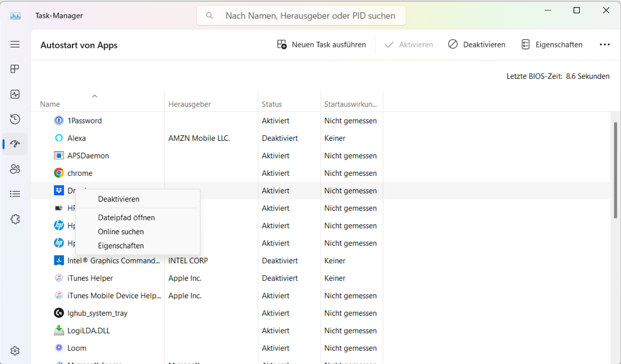Open the more options ellipsis menu
Viewport: 621px width, 364px height.
(x=605, y=45)
